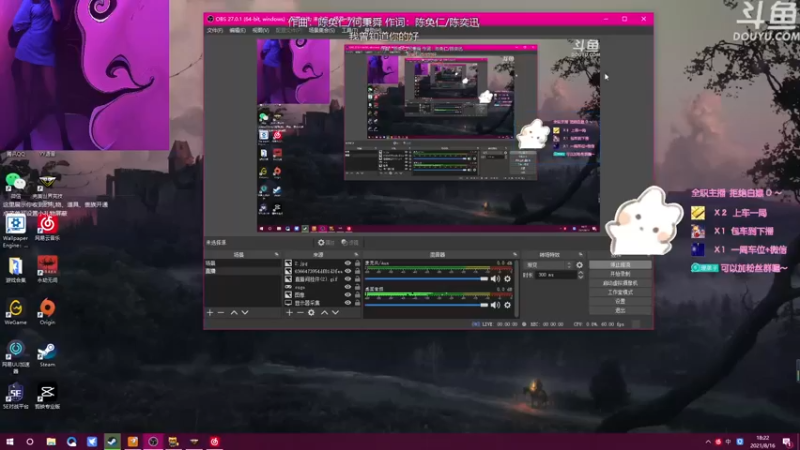This screenshot has height=450, width=800.
Task: Open File Explorer from the taskbar
Action: pyautogui.click(x=51, y=441)
